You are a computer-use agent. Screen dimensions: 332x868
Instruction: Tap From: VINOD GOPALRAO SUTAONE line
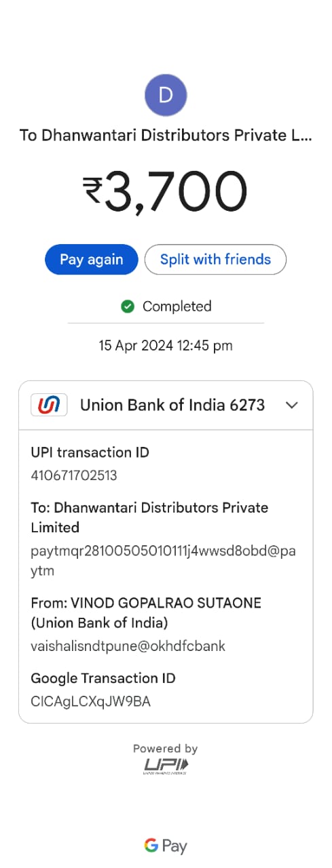(x=146, y=612)
